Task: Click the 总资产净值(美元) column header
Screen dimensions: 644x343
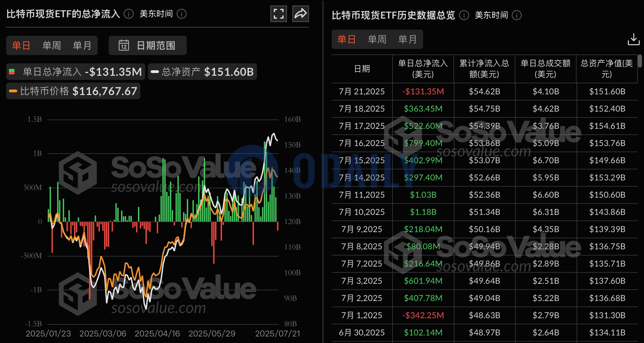Action: coord(607,69)
